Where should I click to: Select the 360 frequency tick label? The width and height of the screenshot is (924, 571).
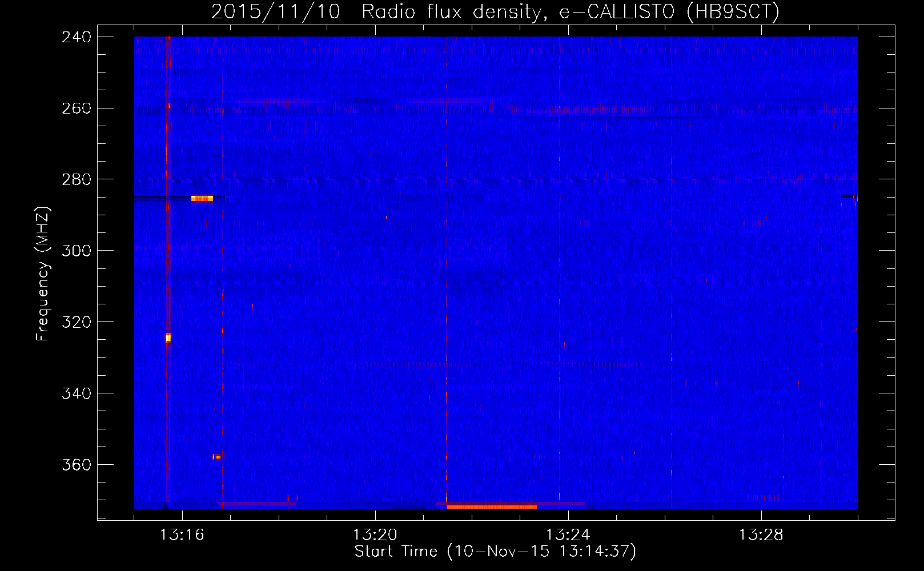[x=77, y=465]
